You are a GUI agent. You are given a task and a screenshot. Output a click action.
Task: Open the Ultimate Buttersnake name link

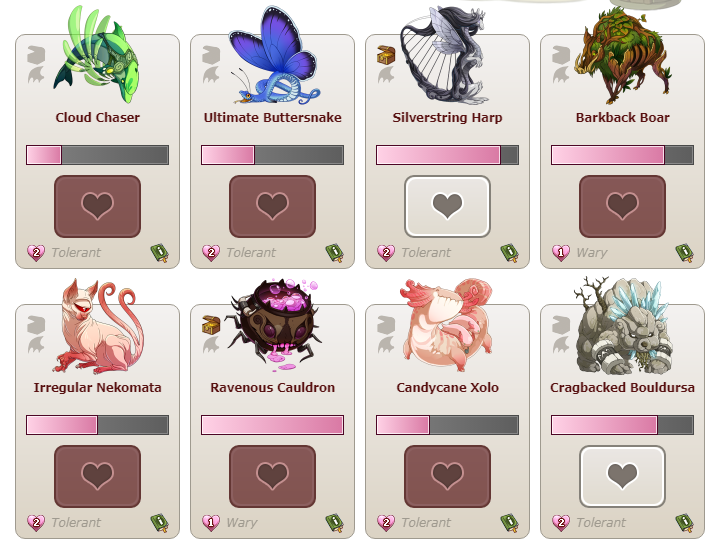tap(273, 117)
